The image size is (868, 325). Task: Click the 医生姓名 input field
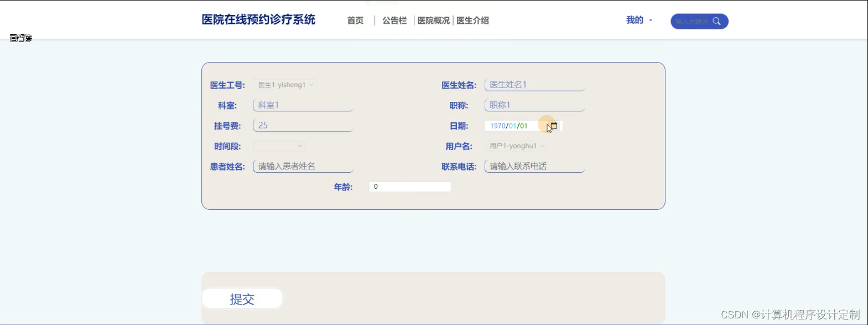[x=534, y=85]
